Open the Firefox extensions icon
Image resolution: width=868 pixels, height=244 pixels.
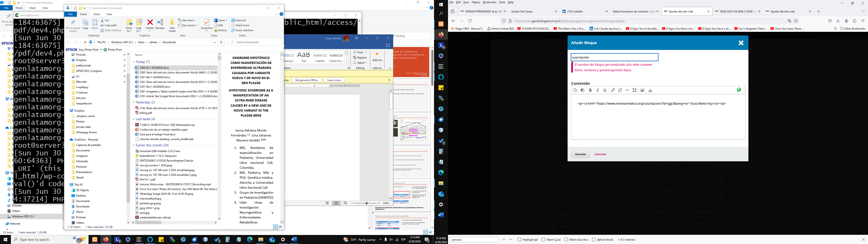[854, 21]
